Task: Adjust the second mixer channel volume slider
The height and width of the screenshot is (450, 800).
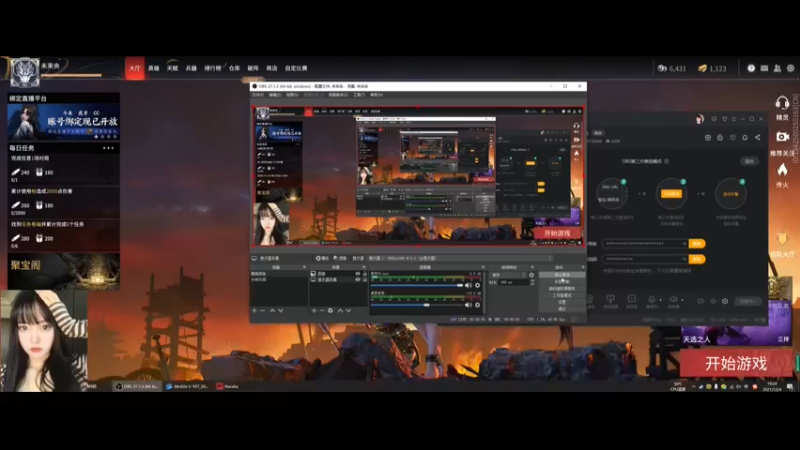Action: click(417, 305)
